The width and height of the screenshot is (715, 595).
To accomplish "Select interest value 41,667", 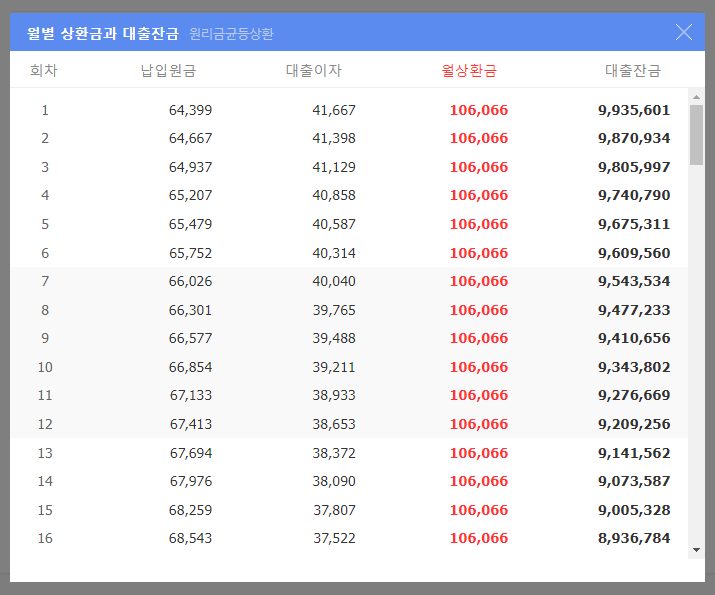I will 334,110.
